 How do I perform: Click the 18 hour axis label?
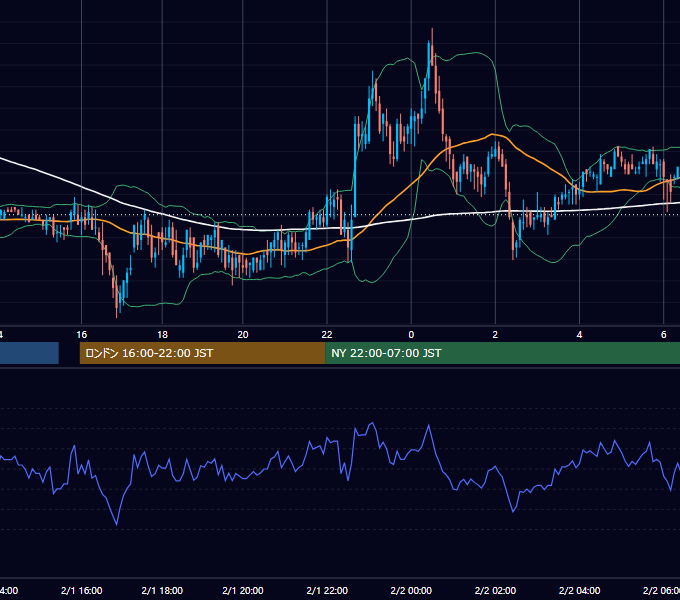(x=162, y=334)
